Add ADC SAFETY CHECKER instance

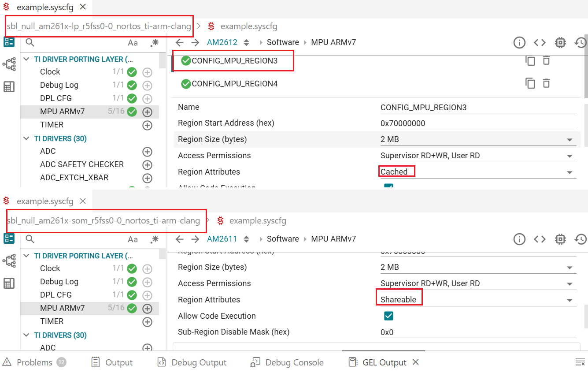click(x=147, y=165)
